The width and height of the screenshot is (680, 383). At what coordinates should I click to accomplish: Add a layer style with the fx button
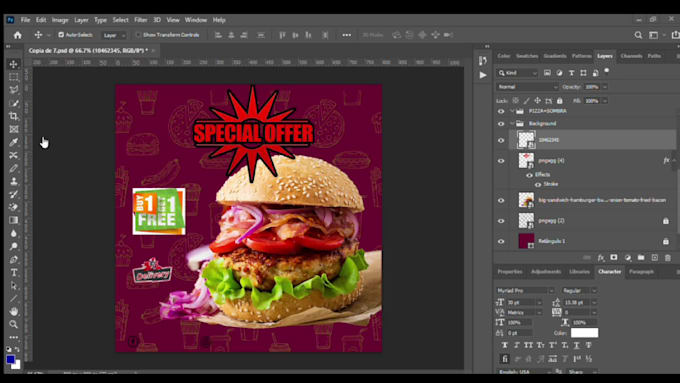coord(601,258)
